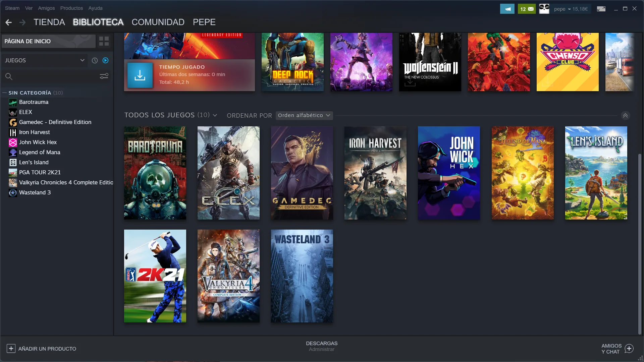
Task: Navigate back using the left arrow
Action: (x=8, y=22)
